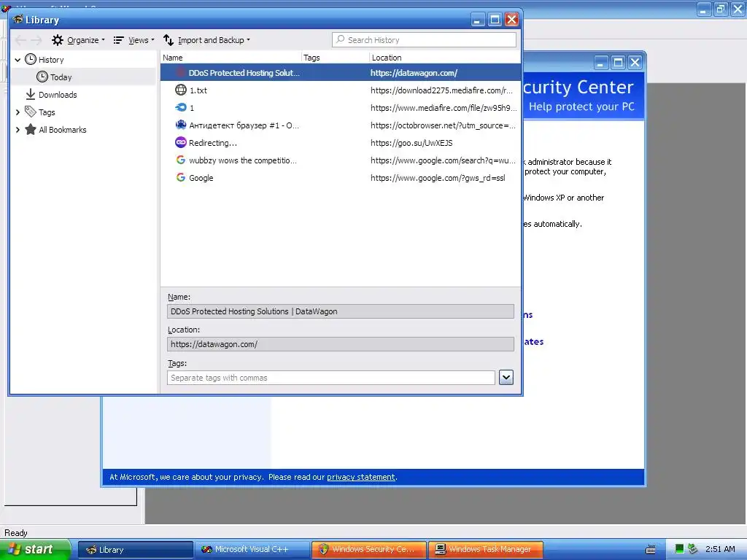Sort by the Name column header
The image size is (747, 560).
[231, 57]
